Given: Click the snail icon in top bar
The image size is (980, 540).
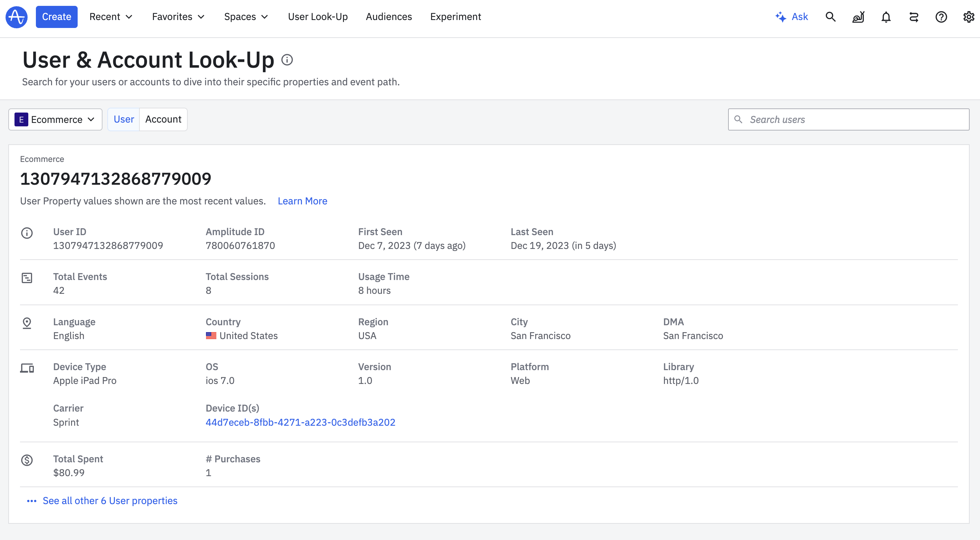Looking at the screenshot, I should point(858,17).
